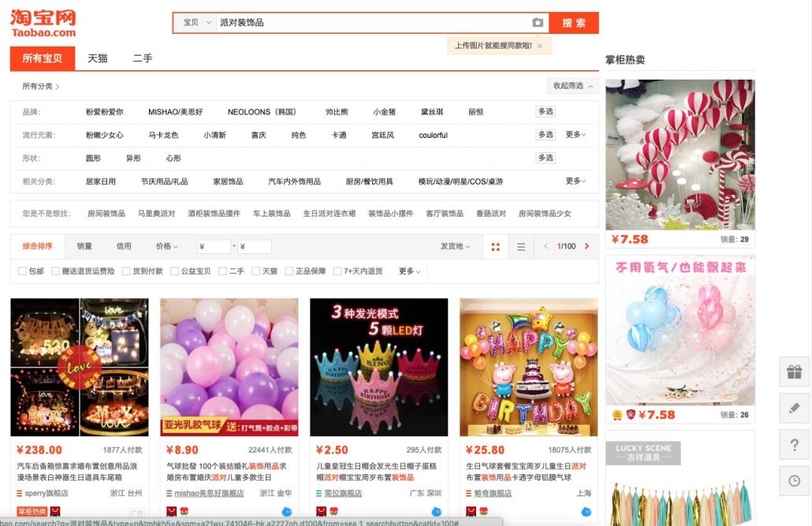
Task: Toggle the 公益宝贝 checkbox
Action: [174, 271]
